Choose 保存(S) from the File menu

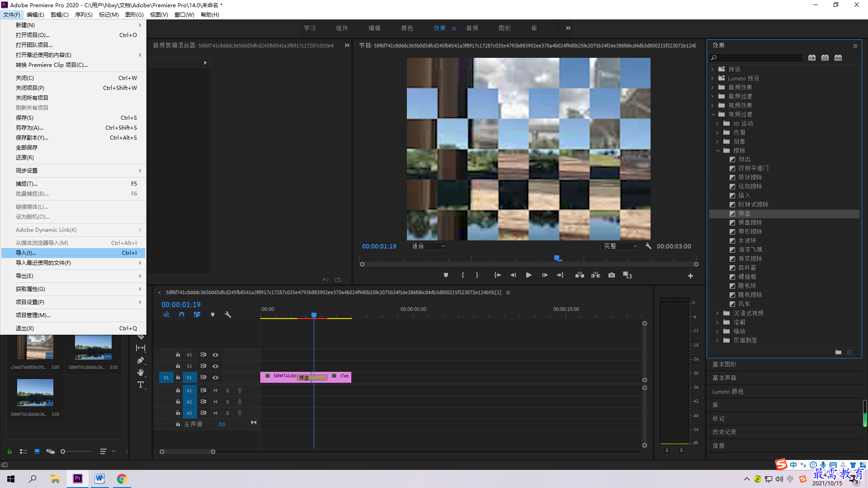pyautogui.click(x=73, y=117)
